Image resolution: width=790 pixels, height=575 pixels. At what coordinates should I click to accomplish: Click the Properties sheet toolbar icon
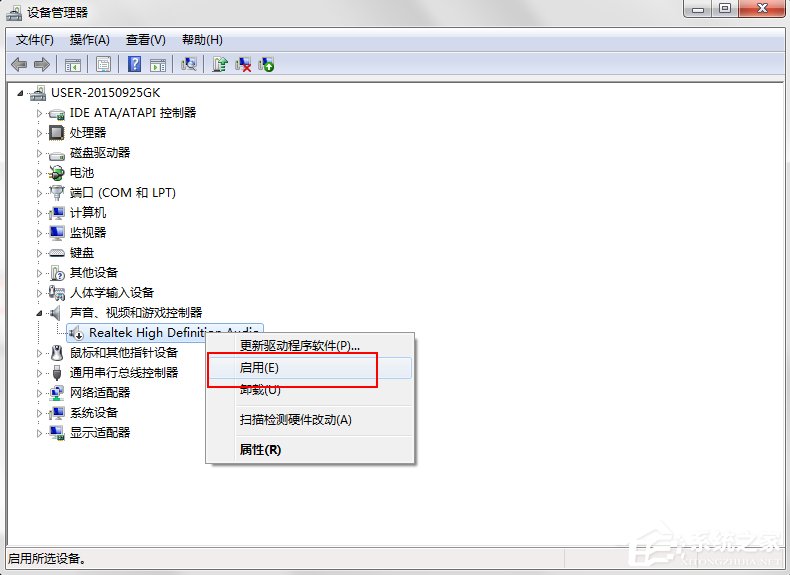(102, 64)
